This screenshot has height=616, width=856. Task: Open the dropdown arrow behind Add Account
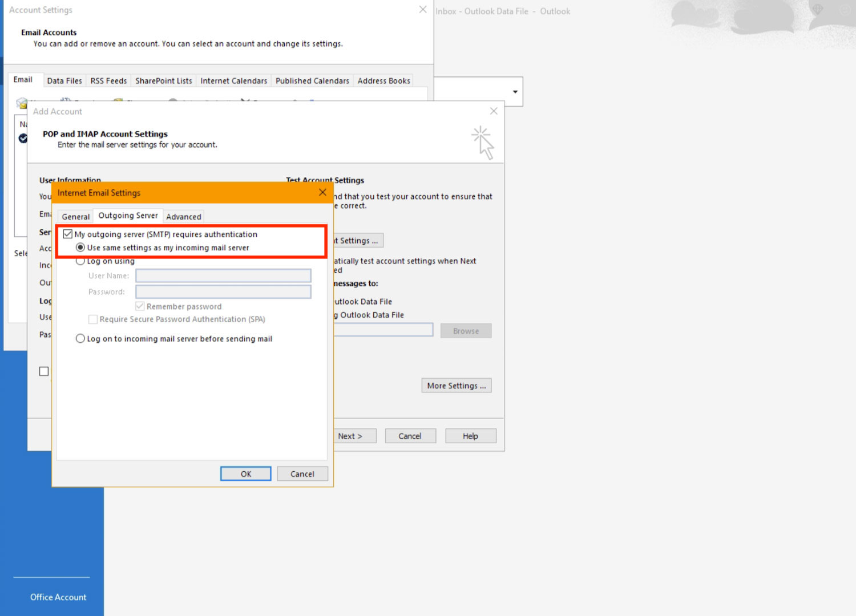click(x=515, y=92)
